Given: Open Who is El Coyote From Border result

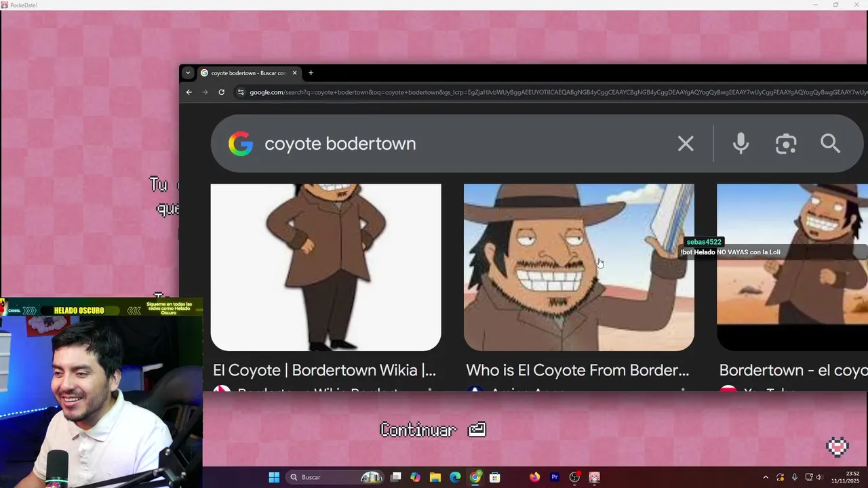Looking at the screenshot, I should (x=578, y=370).
